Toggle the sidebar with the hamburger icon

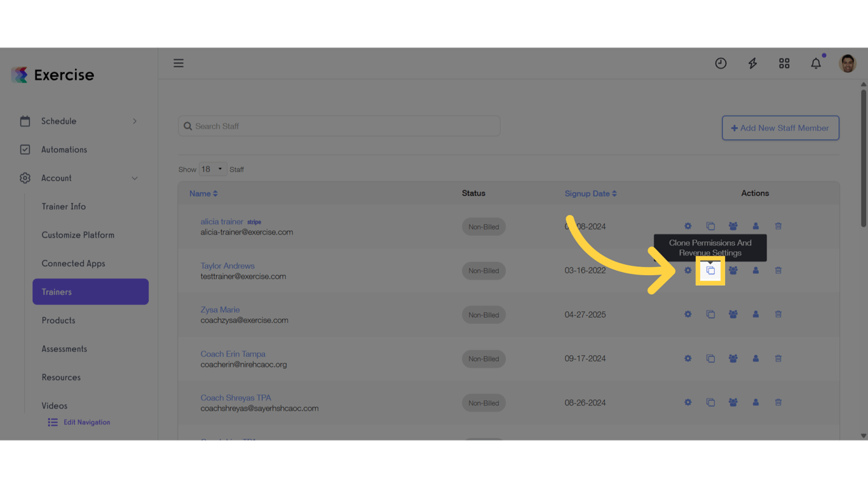179,63
